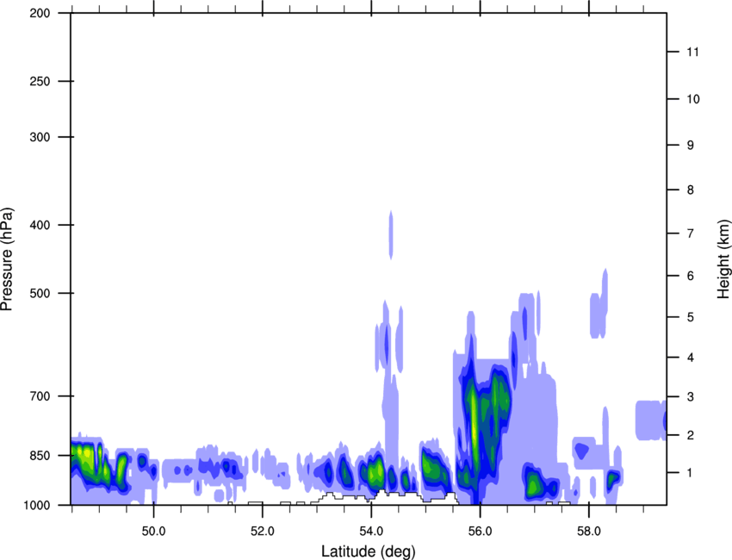Click the 3 km height label
The image size is (732, 560).
point(691,397)
